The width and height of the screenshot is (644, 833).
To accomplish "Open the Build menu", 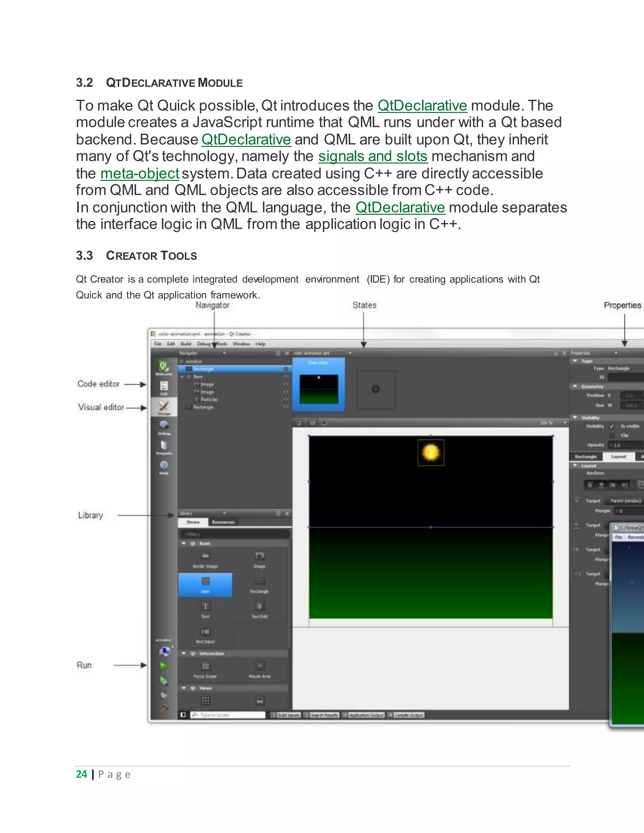I will (186, 344).
